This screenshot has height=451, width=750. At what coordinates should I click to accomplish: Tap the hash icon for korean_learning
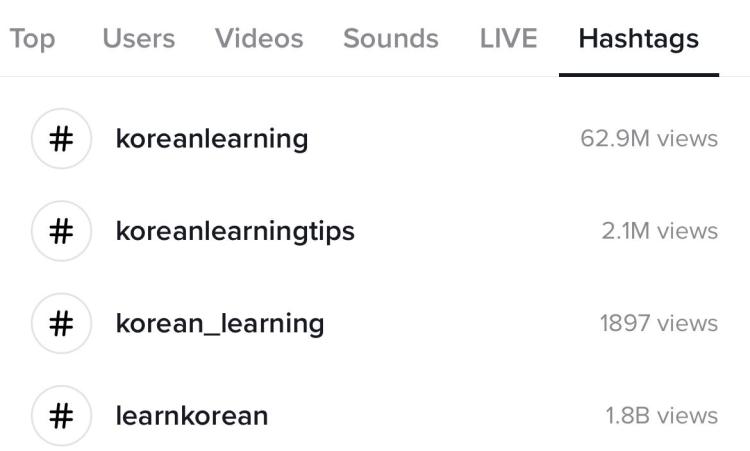coord(61,323)
